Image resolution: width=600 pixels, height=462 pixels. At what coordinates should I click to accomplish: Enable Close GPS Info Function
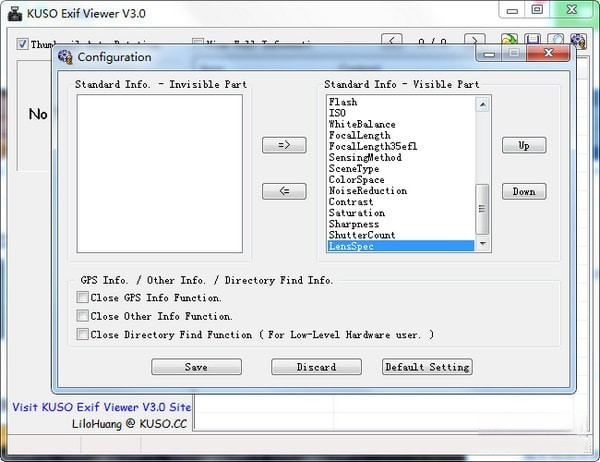(82, 297)
